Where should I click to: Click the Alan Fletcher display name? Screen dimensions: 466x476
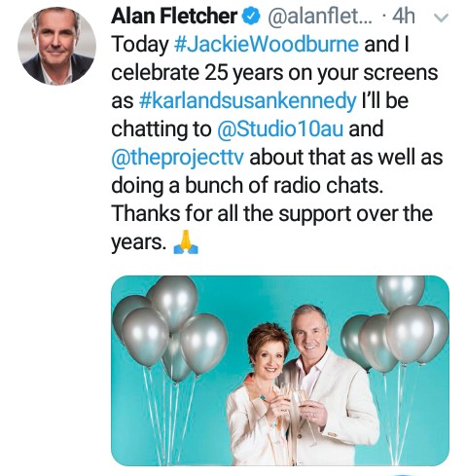point(174,16)
